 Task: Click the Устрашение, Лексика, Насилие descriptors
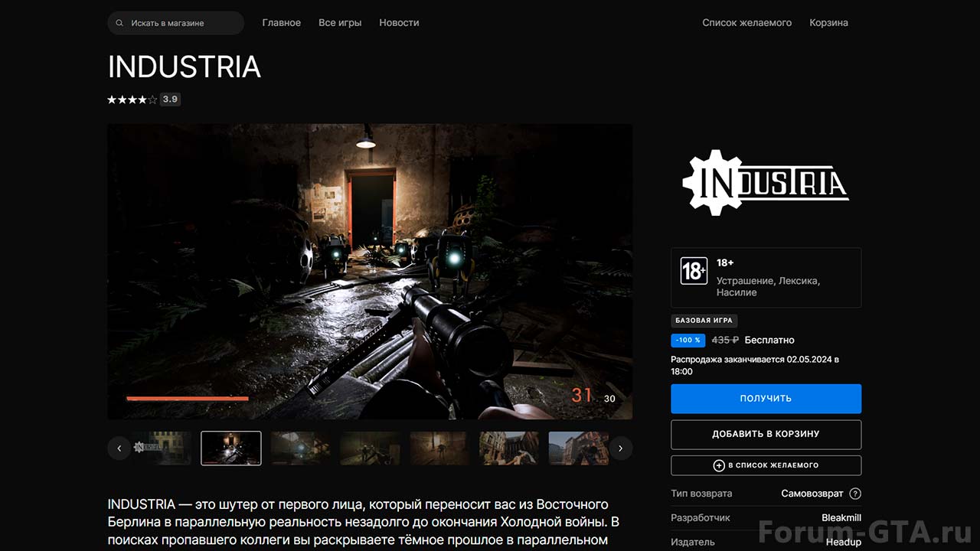768,287
